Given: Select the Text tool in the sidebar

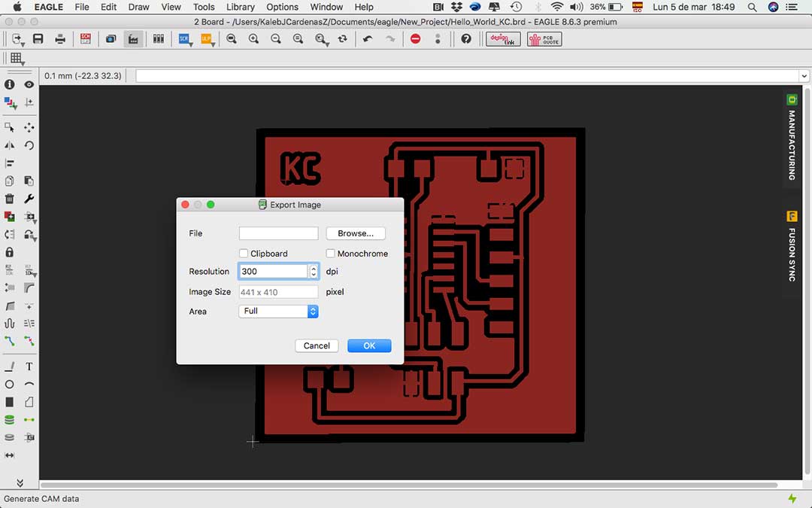Looking at the screenshot, I should (29, 367).
